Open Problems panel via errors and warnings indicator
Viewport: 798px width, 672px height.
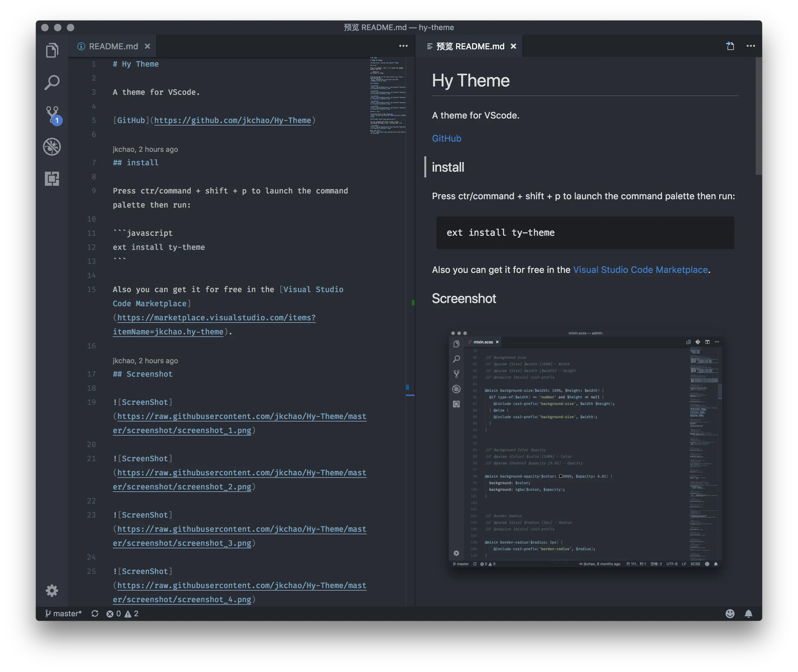(x=122, y=614)
